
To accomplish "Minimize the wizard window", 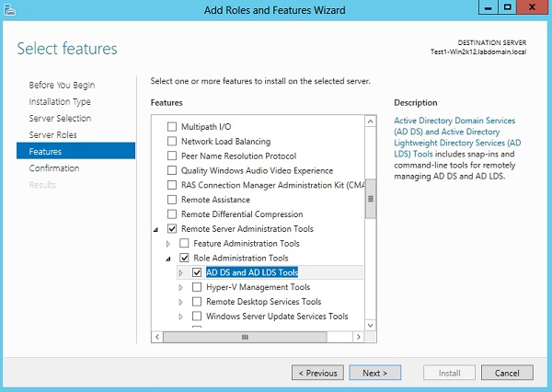I will coord(487,10).
